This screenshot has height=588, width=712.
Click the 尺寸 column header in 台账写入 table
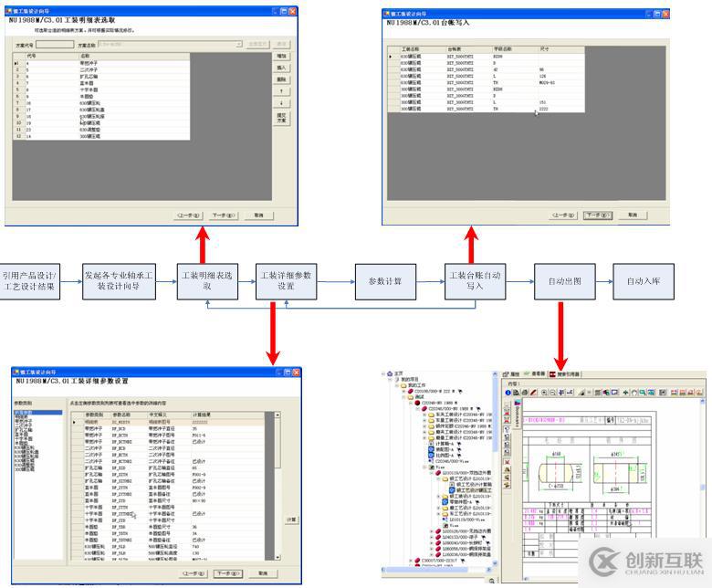click(561, 49)
